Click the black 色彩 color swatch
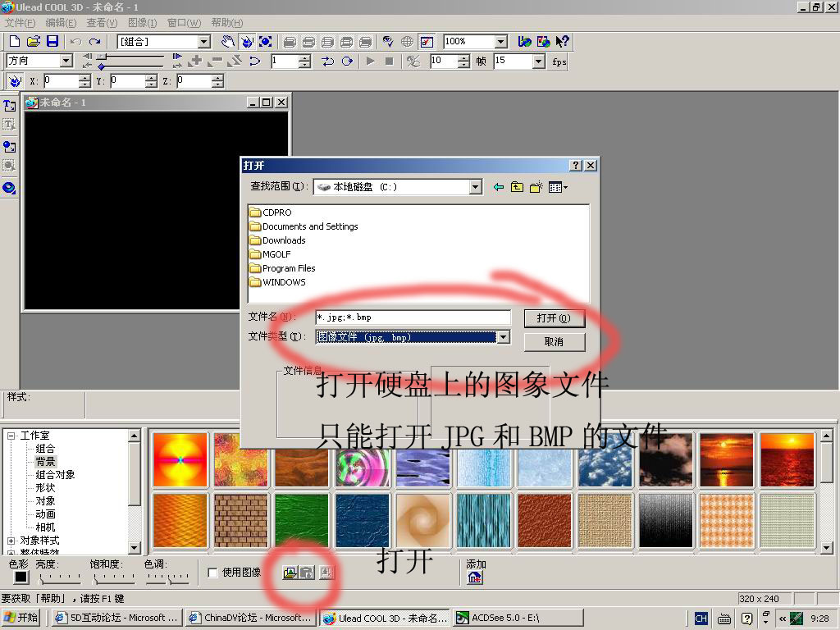Viewport: 840px width, 630px height. tap(21, 577)
